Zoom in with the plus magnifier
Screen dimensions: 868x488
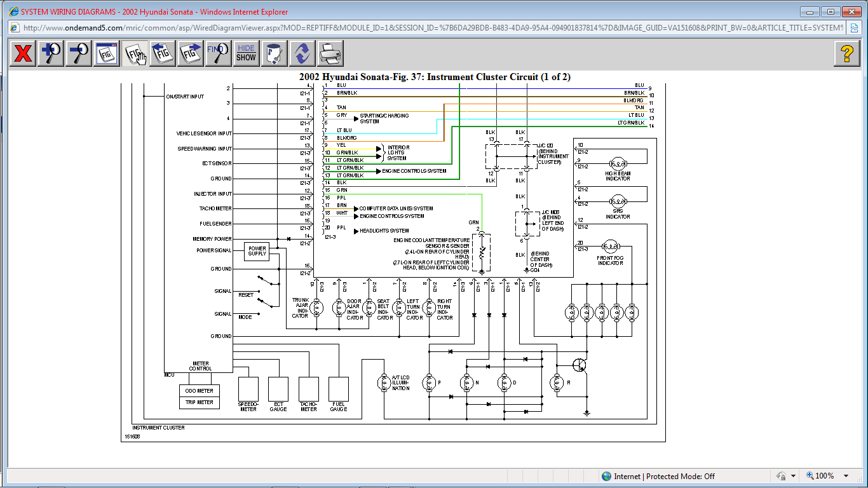[x=51, y=53]
